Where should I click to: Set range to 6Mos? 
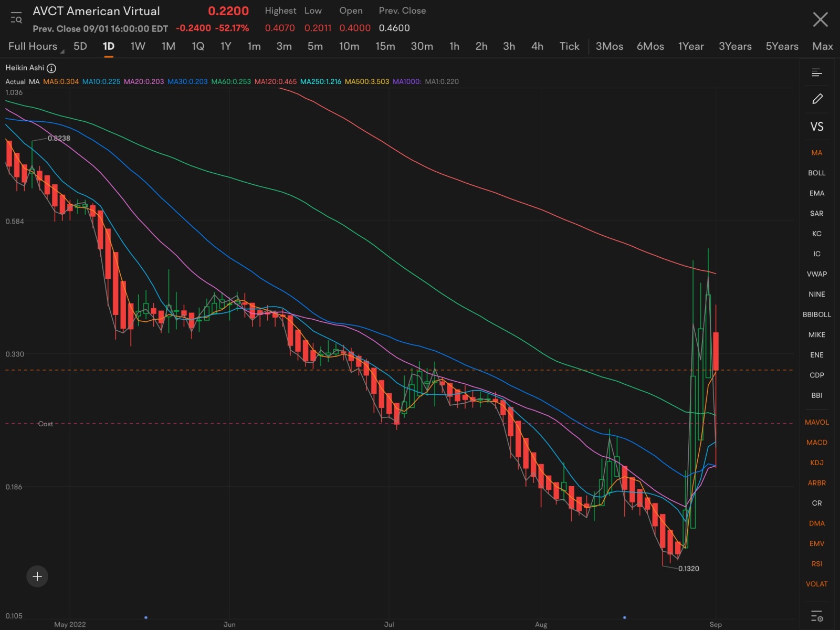click(x=650, y=46)
